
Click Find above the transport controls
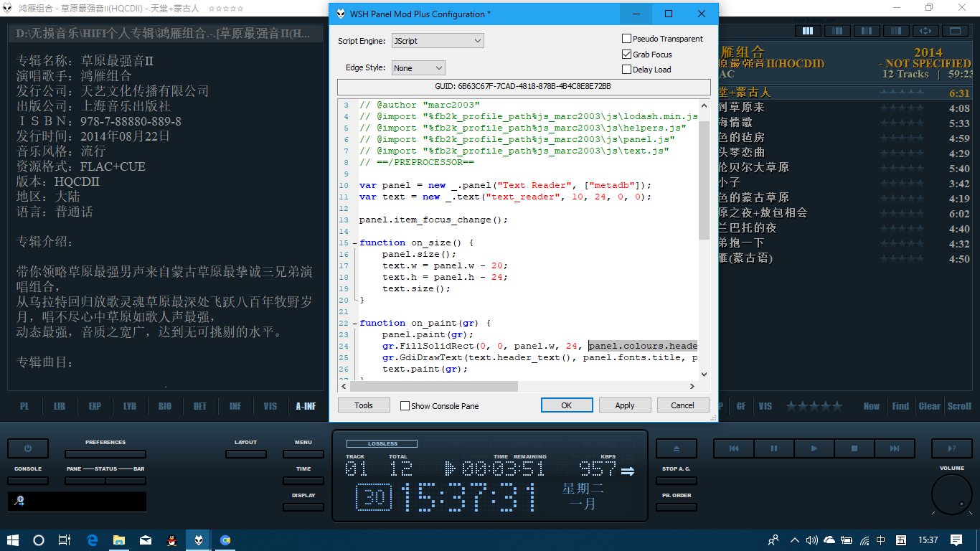pyautogui.click(x=900, y=406)
